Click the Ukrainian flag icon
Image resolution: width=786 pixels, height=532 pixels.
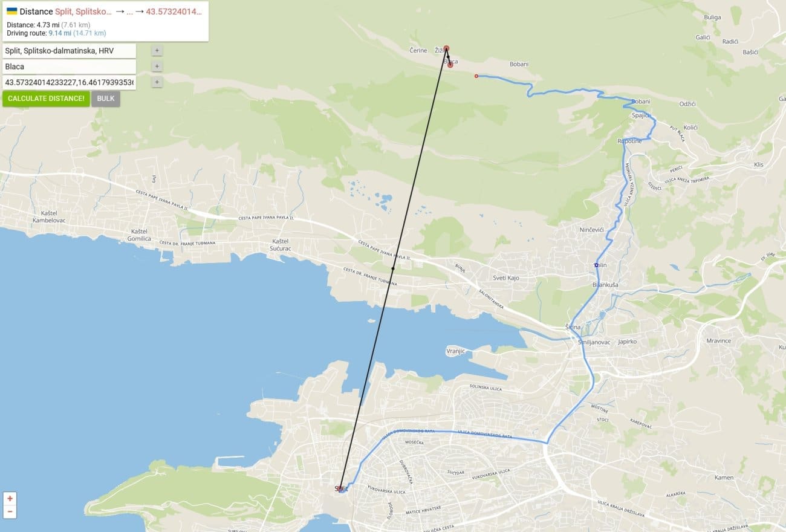click(x=11, y=11)
